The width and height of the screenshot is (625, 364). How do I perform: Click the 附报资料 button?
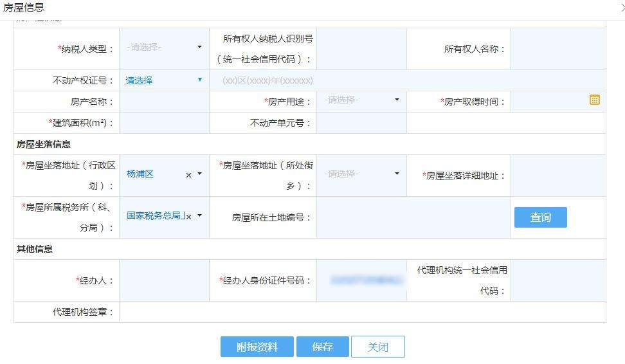tap(257, 347)
